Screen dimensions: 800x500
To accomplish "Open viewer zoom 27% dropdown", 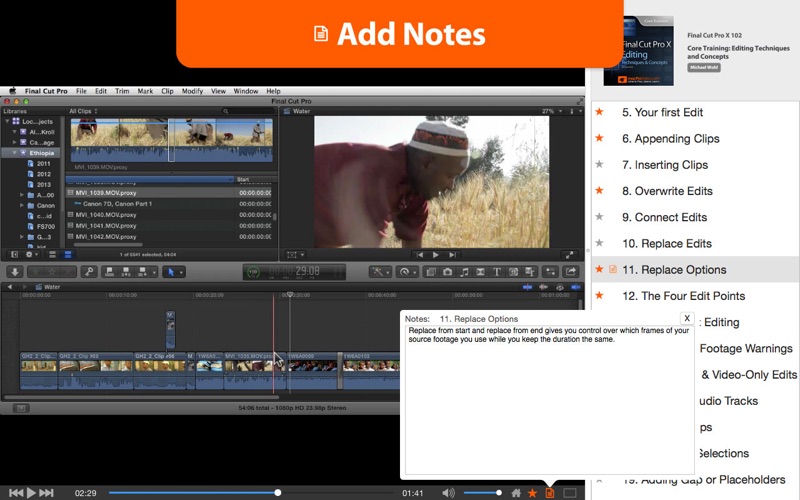I will point(552,111).
